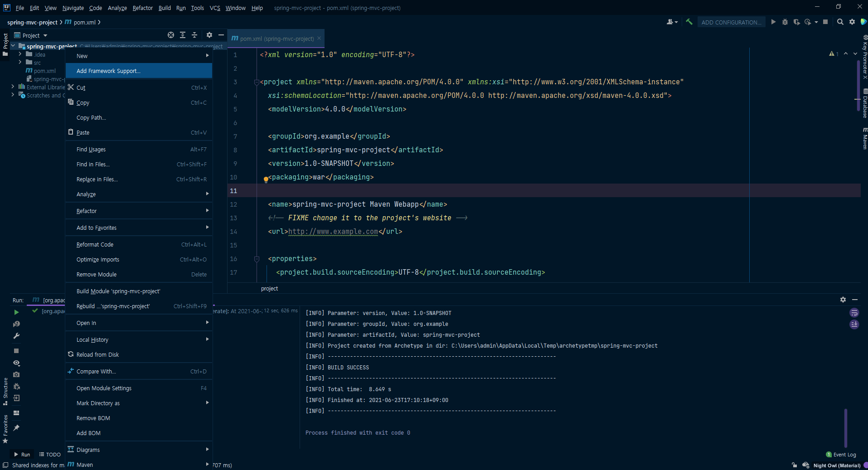Click the Run console vertical scrollbar
Screen dimensions: 868x470
[846, 427]
